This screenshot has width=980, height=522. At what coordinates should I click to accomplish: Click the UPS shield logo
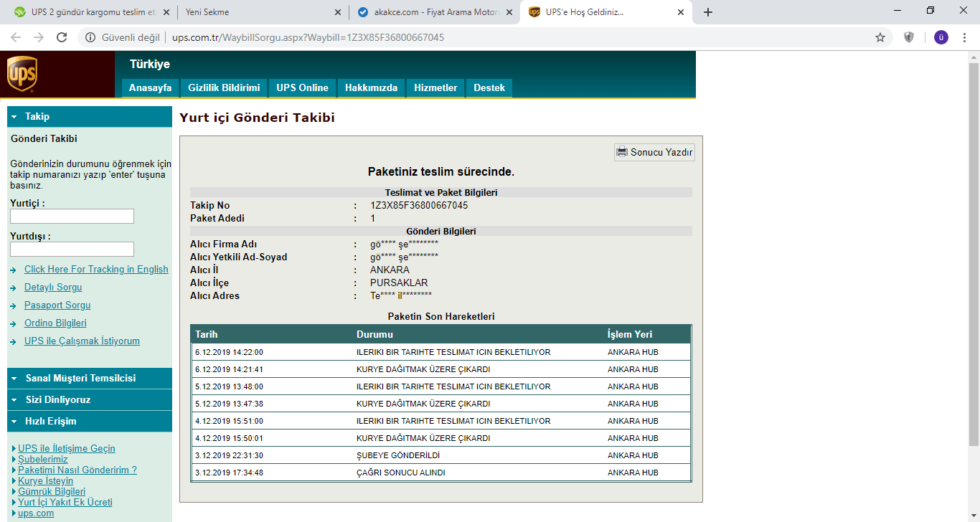click(22, 75)
